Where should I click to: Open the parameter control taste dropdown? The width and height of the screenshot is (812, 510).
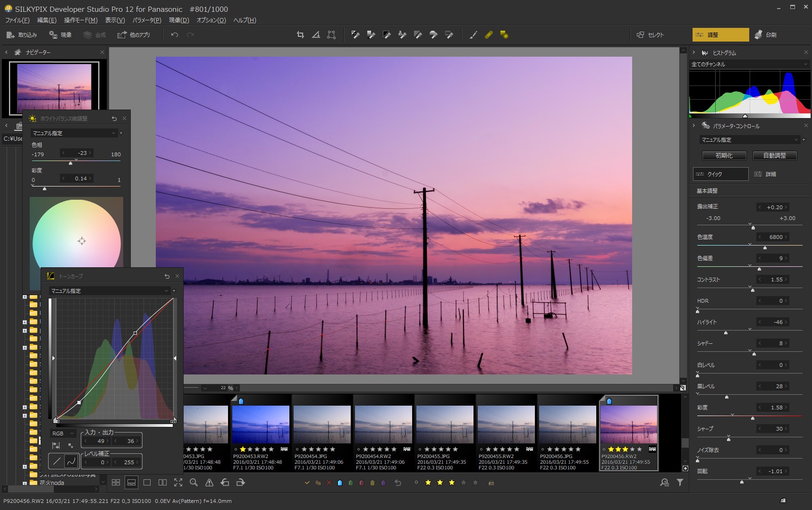pyautogui.click(x=749, y=140)
